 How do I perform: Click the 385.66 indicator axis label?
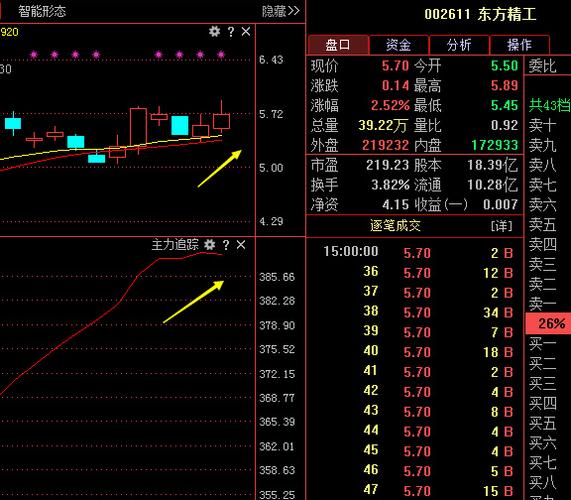[x=277, y=277]
